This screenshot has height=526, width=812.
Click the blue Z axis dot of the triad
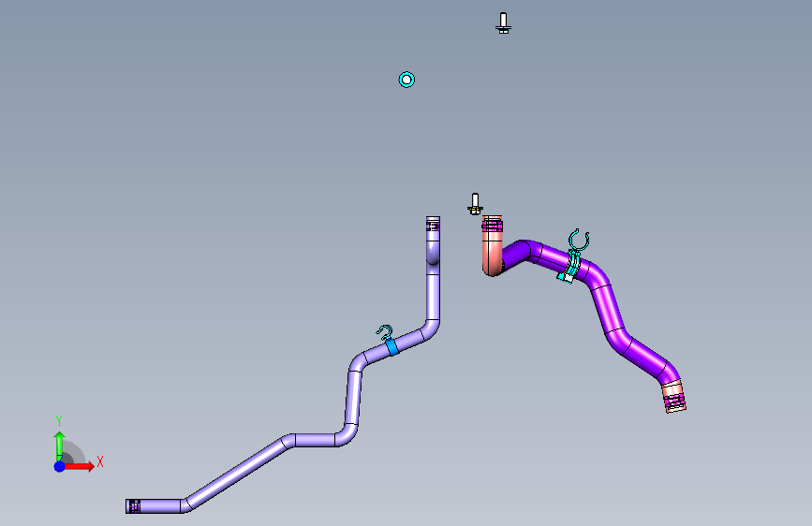point(60,466)
